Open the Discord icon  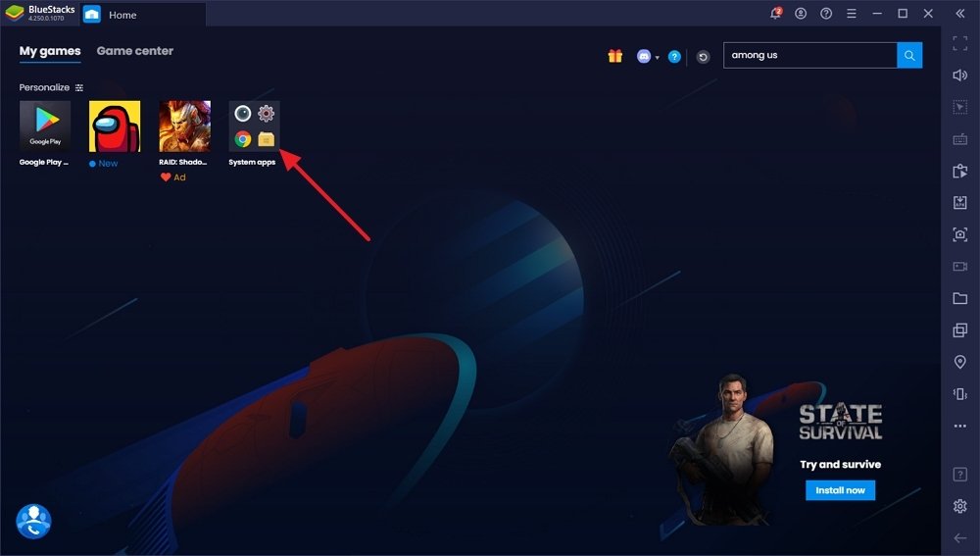[x=643, y=56]
